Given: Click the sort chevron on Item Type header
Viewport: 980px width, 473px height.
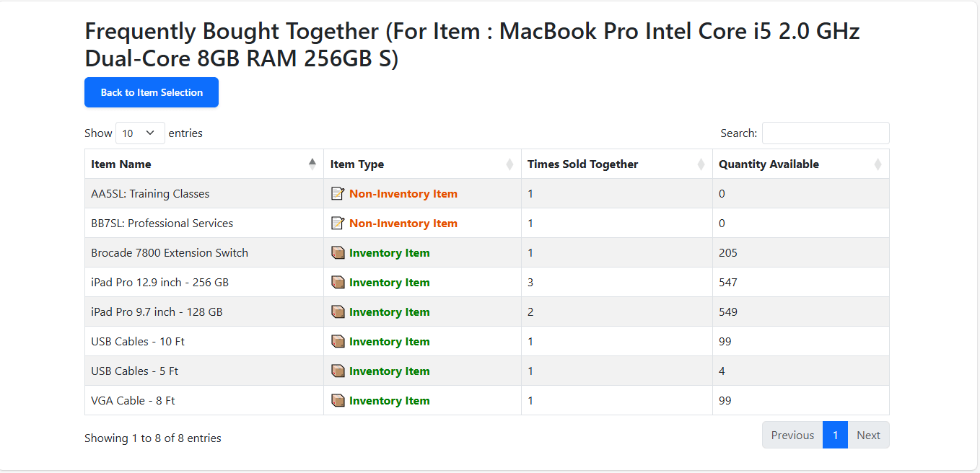Looking at the screenshot, I should click(509, 164).
